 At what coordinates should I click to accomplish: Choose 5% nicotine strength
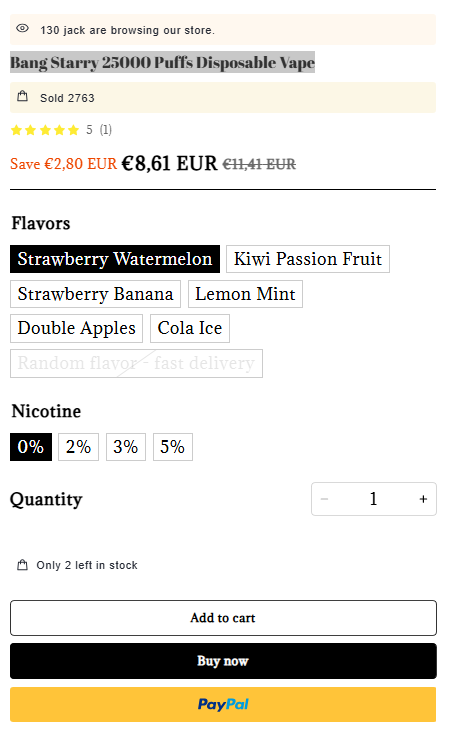pos(173,447)
